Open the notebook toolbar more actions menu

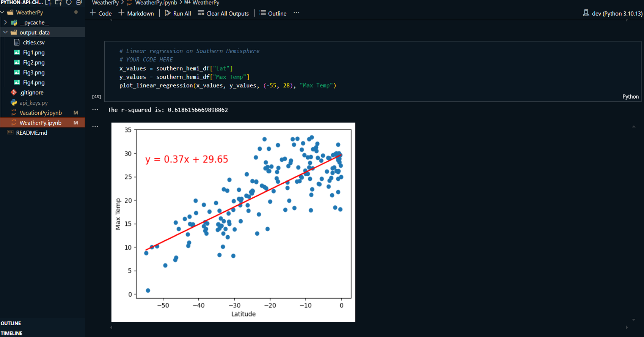[297, 13]
